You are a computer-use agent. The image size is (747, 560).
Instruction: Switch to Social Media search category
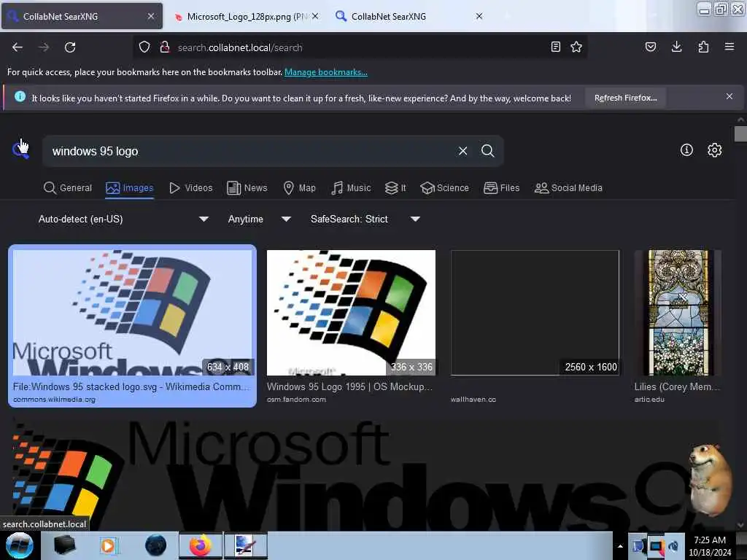(568, 188)
